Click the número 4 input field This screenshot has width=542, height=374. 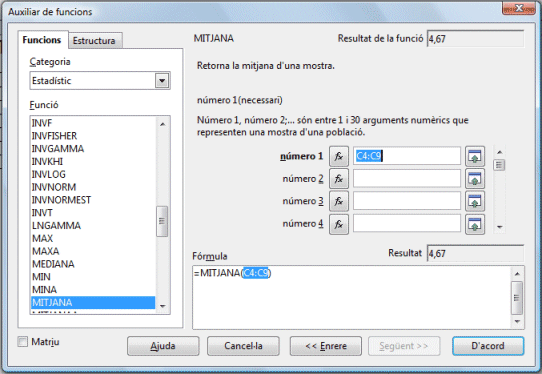click(x=407, y=223)
